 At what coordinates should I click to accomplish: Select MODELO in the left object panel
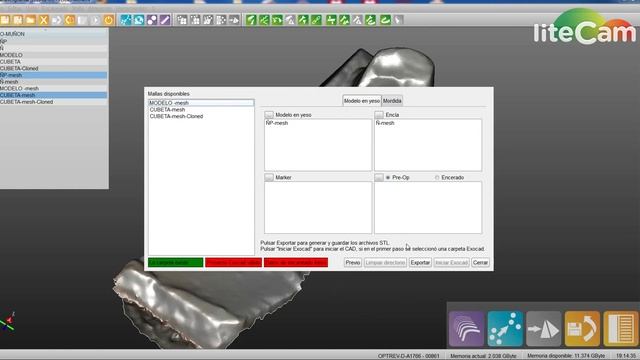53,55
